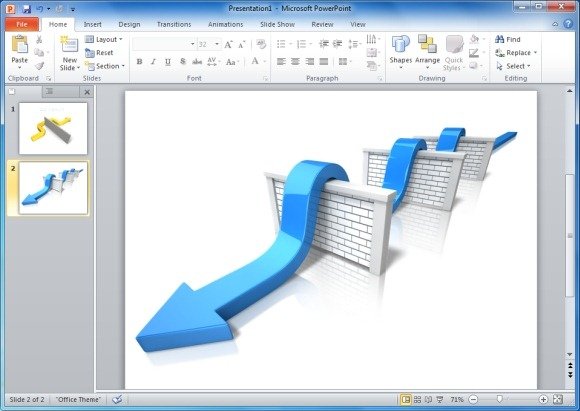Toggle Bold formatting

tap(139, 62)
